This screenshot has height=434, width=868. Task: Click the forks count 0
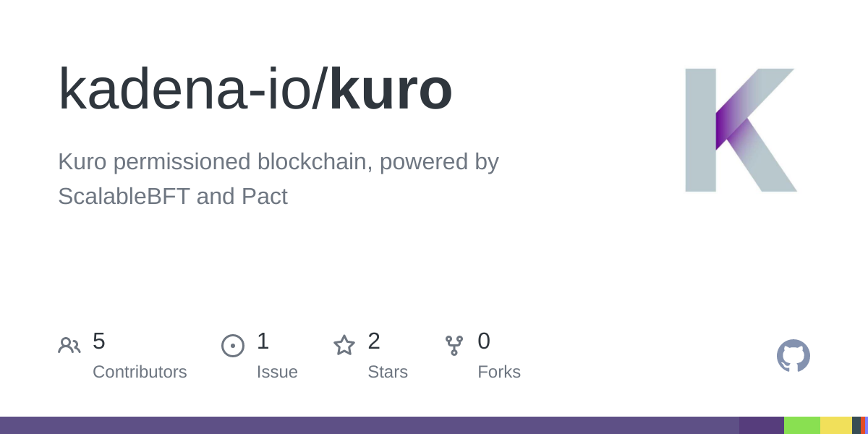(x=484, y=341)
